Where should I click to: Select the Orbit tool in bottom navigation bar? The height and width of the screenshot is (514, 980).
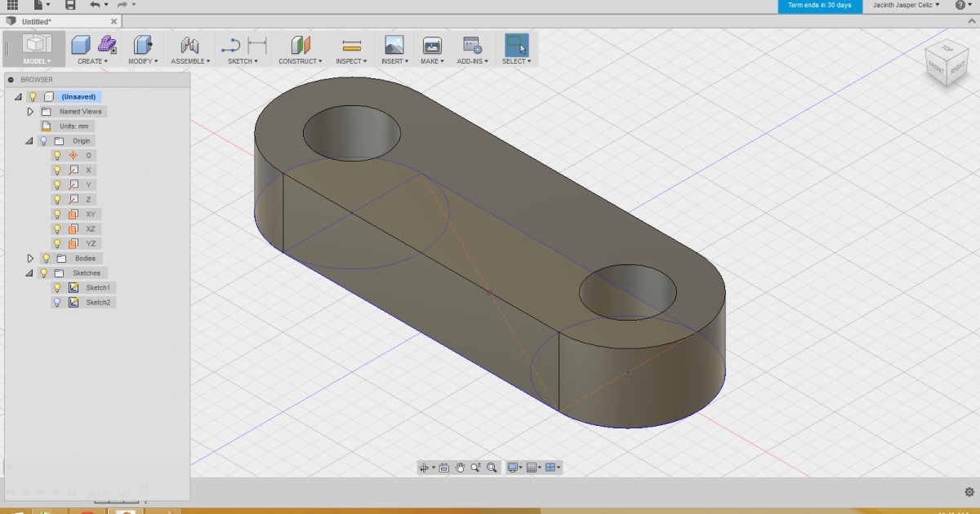coord(424,467)
